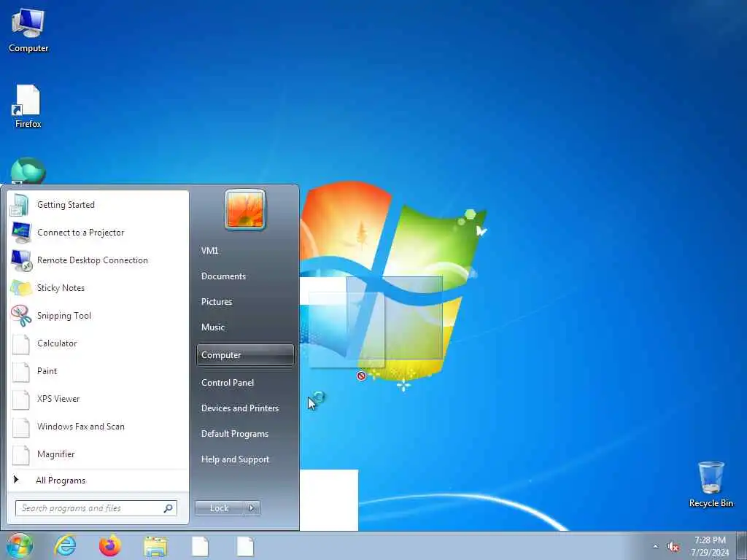747x560 pixels.
Task: Open Magnifier by its label
Action: (x=55, y=454)
